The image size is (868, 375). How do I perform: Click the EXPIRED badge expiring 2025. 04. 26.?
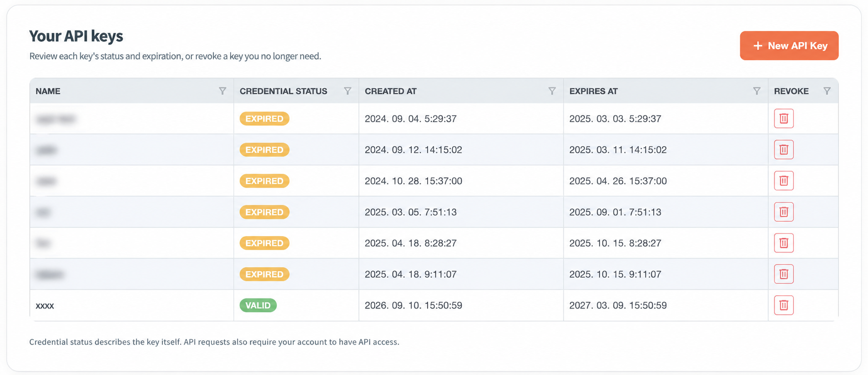point(264,181)
